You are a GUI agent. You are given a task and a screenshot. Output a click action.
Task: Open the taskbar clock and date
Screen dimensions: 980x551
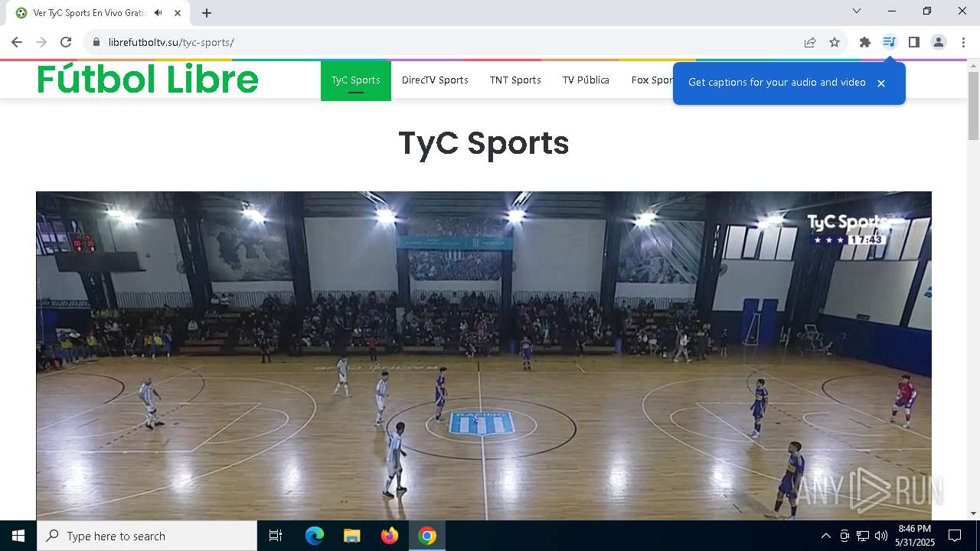(x=915, y=536)
